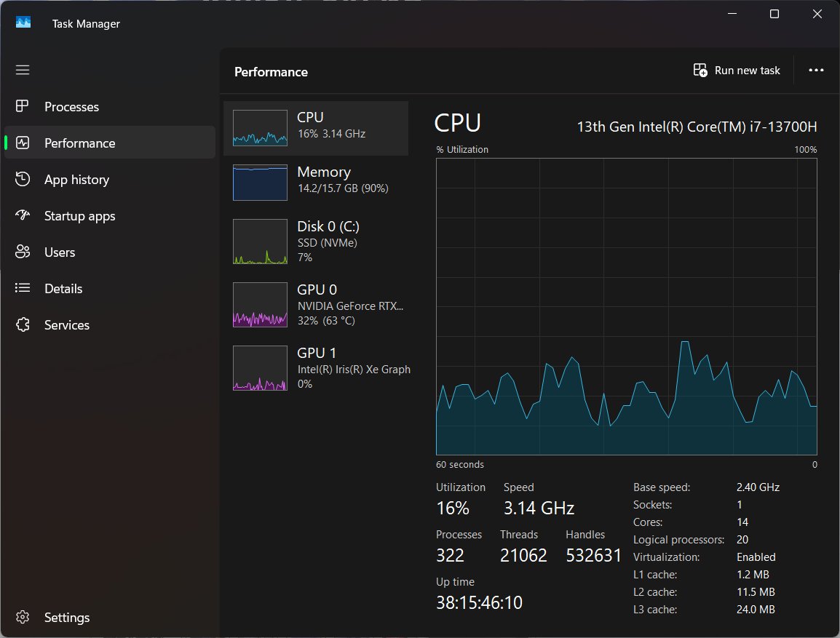Click Memory 14.2/15.7 GB (90%) entry
This screenshot has width=840, height=638.
pos(316,183)
